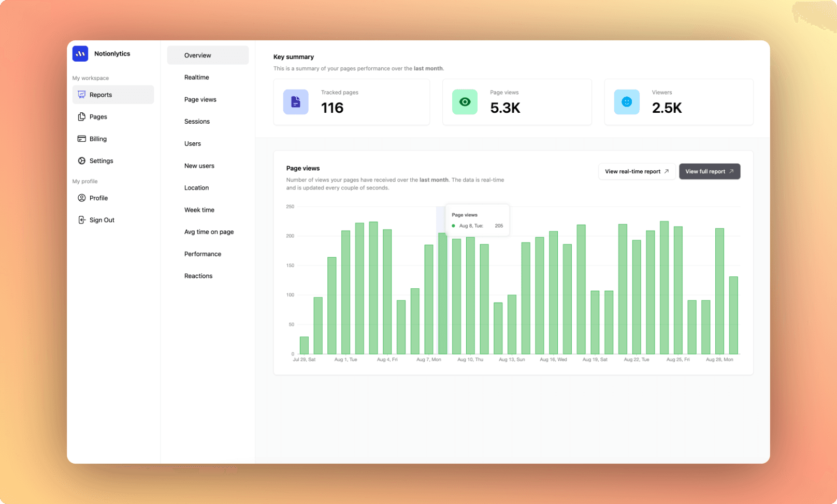
Task: Click the View full report button
Action: pyautogui.click(x=709, y=172)
